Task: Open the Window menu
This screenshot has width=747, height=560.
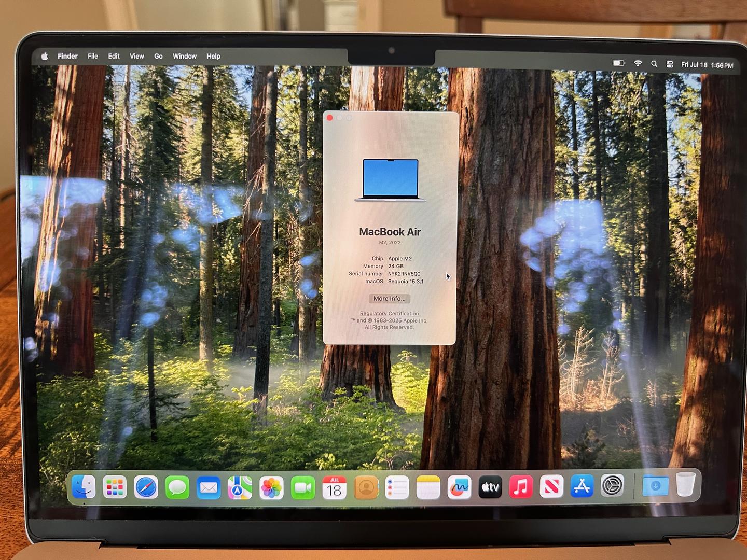Action: 185,56
